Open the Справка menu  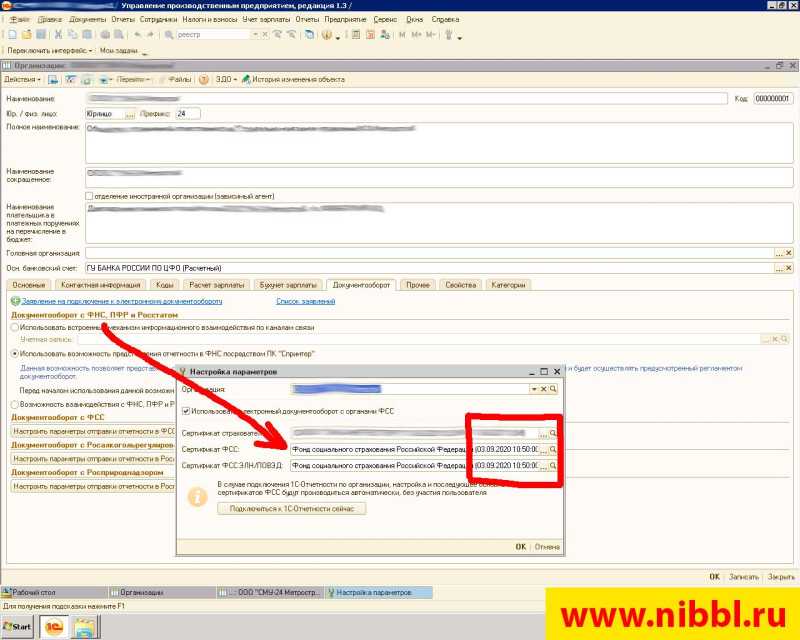pos(445,19)
